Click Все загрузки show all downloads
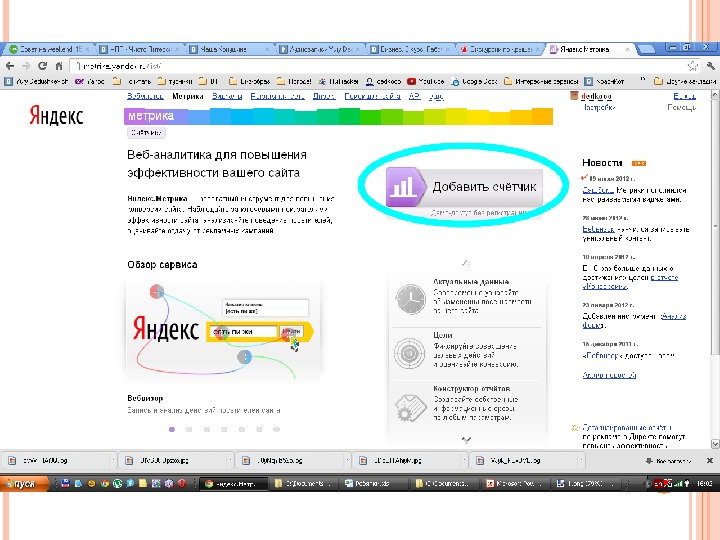Image resolution: width=720 pixels, height=540 pixels. point(668,461)
